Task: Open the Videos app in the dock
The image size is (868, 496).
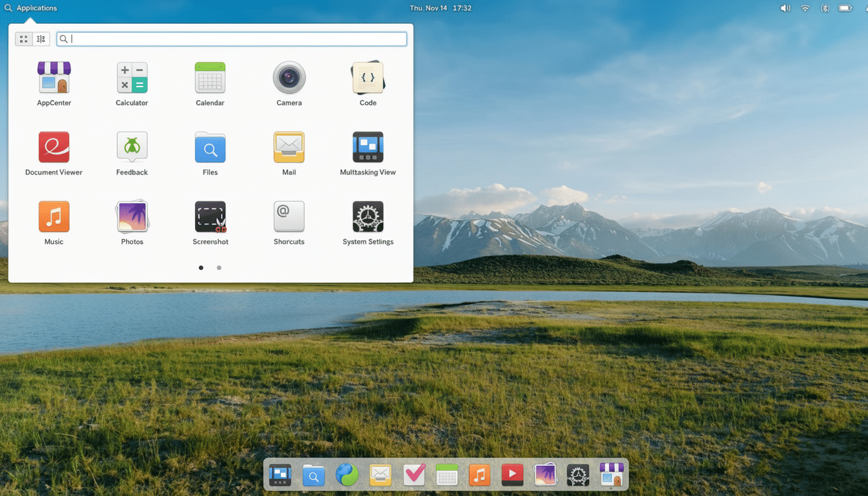Action: (512, 475)
